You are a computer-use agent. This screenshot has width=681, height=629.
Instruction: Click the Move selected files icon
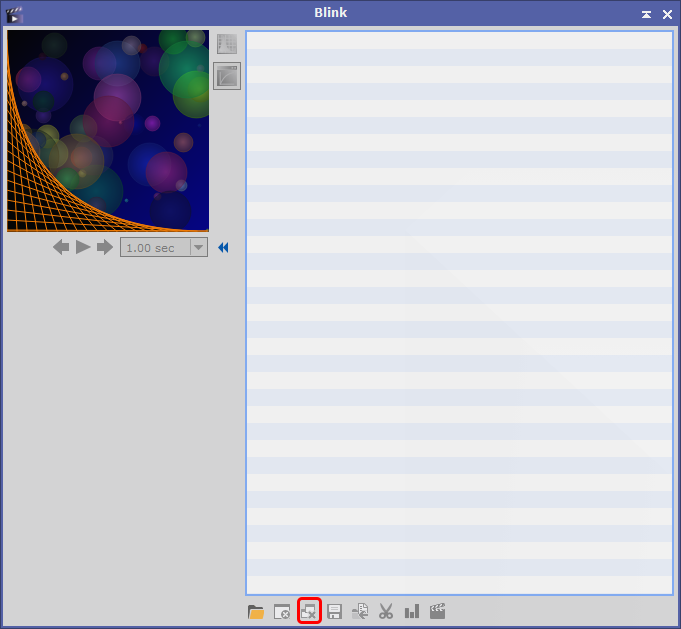pos(360,612)
